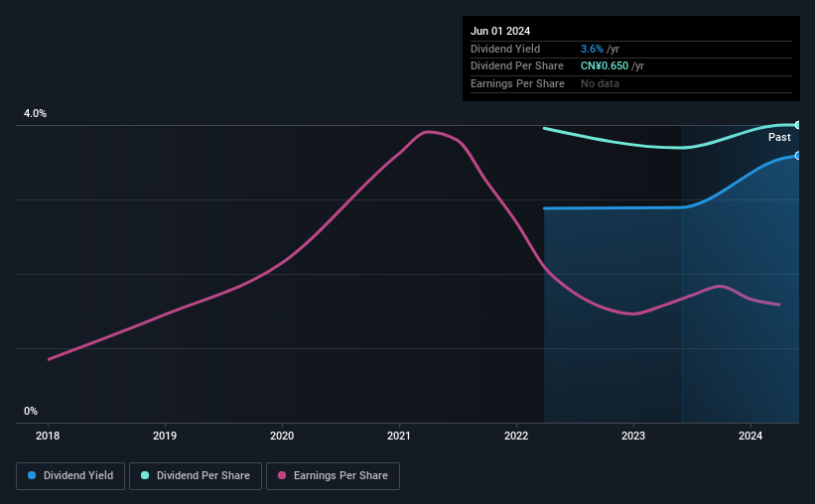The height and width of the screenshot is (504, 815).
Task: Click the 4.0% y-axis label
Action: 35,113
